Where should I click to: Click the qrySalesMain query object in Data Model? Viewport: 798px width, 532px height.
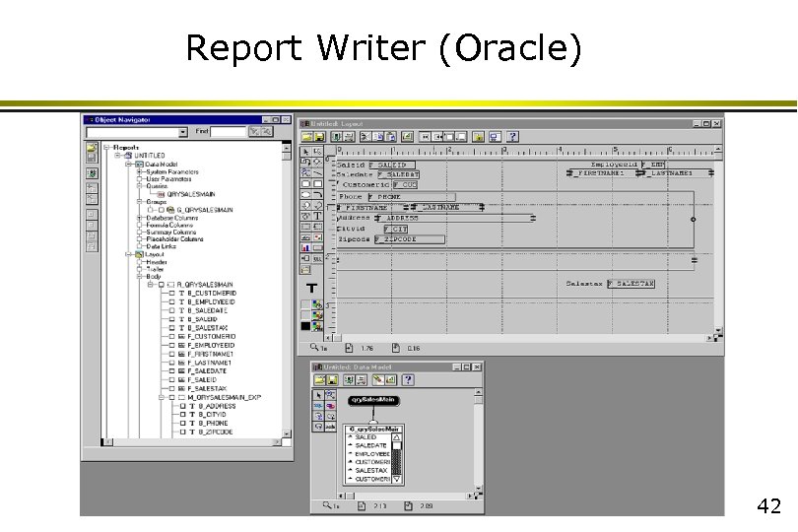tap(374, 401)
